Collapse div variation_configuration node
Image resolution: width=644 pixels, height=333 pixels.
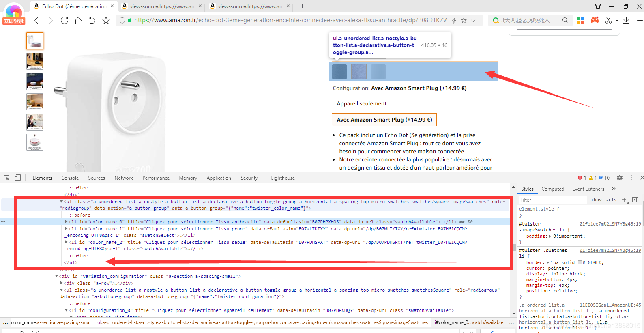click(x=57, y=276)
